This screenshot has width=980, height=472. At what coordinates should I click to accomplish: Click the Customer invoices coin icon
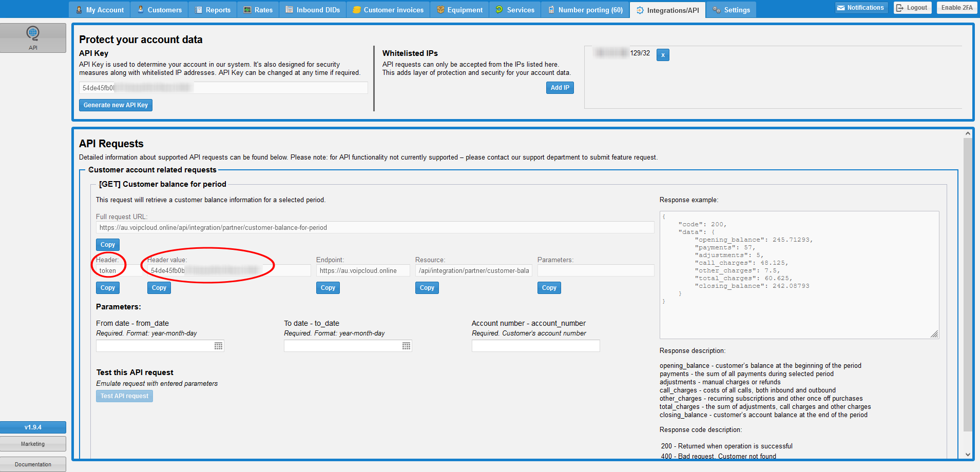[357, 10]
